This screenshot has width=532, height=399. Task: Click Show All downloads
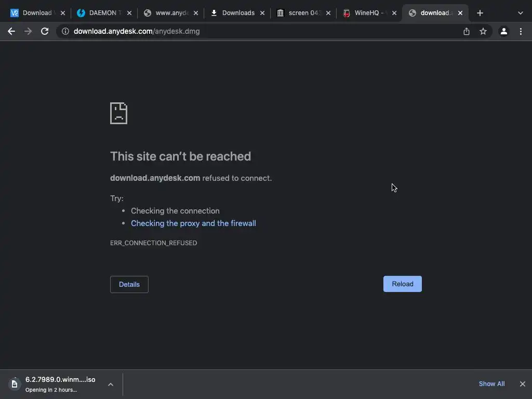(491, 384)
